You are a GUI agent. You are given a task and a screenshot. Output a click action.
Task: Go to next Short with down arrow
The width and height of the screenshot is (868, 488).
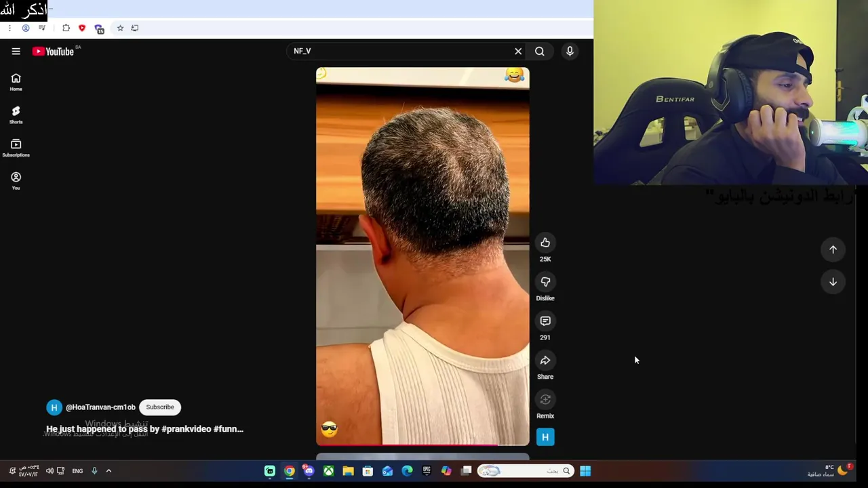[833, 282]
